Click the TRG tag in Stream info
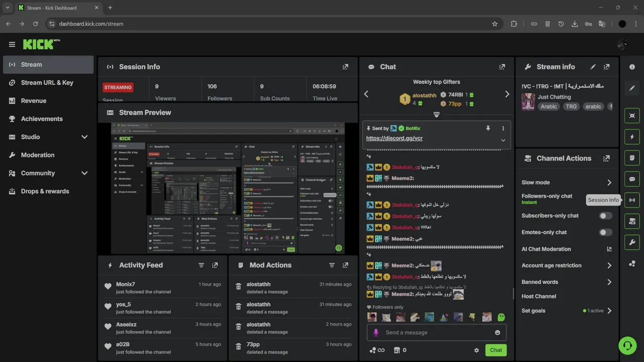Viewport: 644px width, 362px height. coord(571,107)
